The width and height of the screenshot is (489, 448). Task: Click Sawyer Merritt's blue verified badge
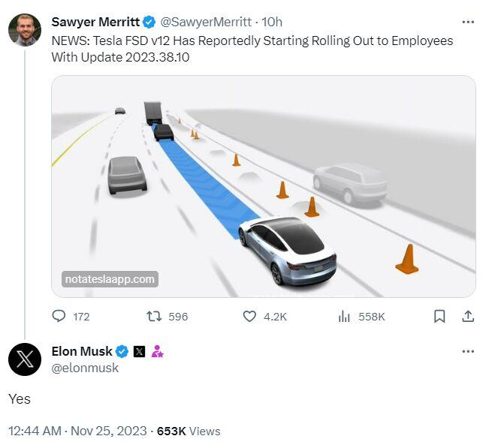pos(149,21)
